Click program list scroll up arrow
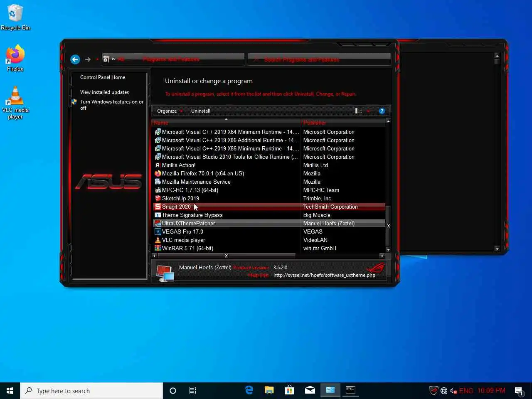This screenshot has width=532, height=399. click(x=388, y=121)
